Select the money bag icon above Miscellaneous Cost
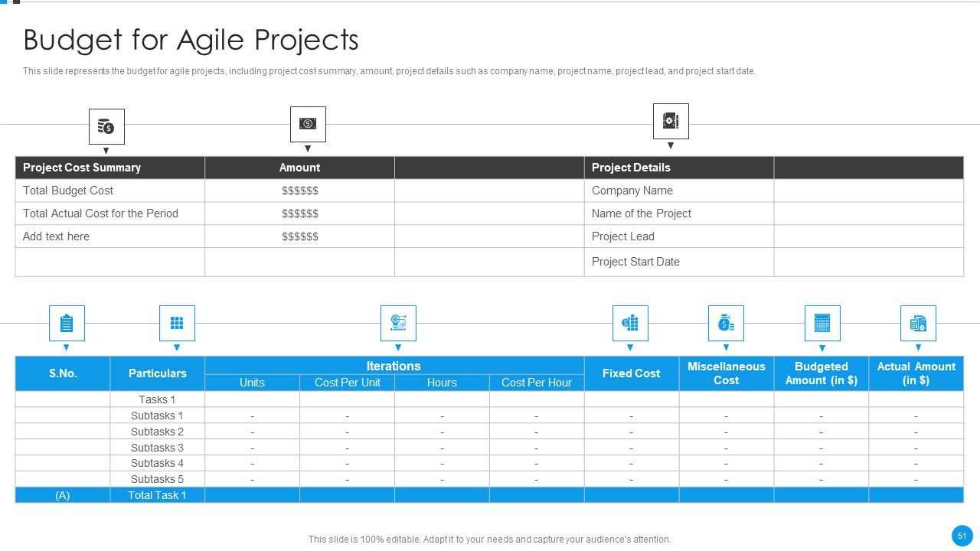The image size is (980, 551). (x=726, y=323)
